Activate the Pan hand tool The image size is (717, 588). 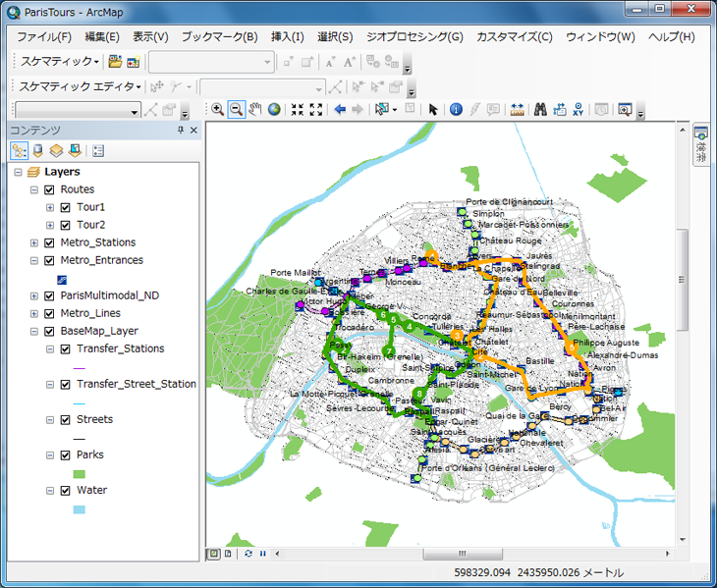point(255,110)
